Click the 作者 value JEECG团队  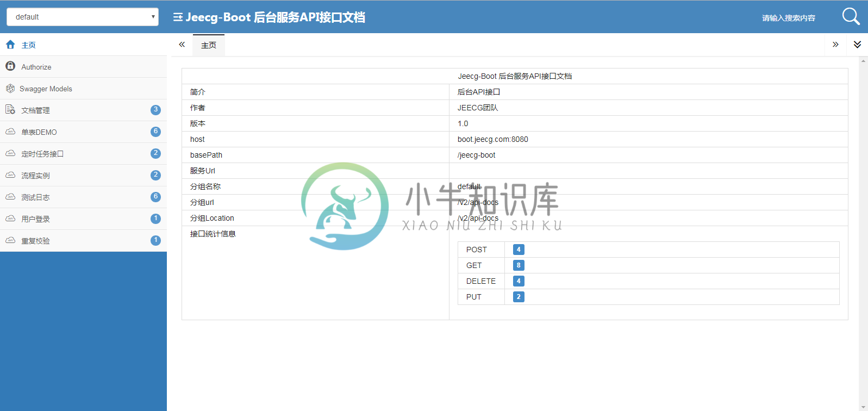(x=478, y=108)
